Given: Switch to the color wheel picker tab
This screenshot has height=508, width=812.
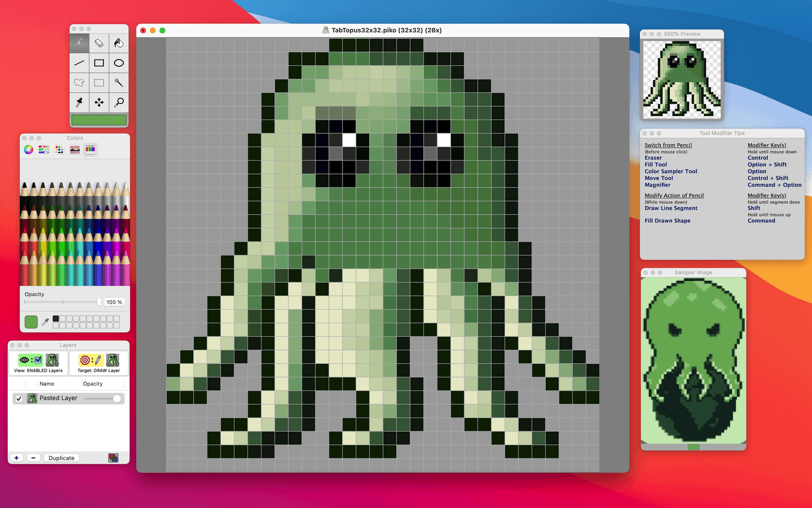Looking at the screenshot, I should 29,149.
